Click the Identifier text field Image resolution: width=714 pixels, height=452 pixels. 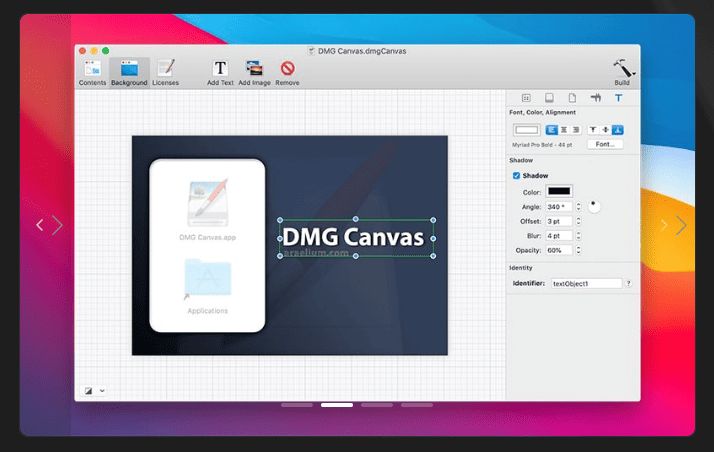click(x=586, y=284)
